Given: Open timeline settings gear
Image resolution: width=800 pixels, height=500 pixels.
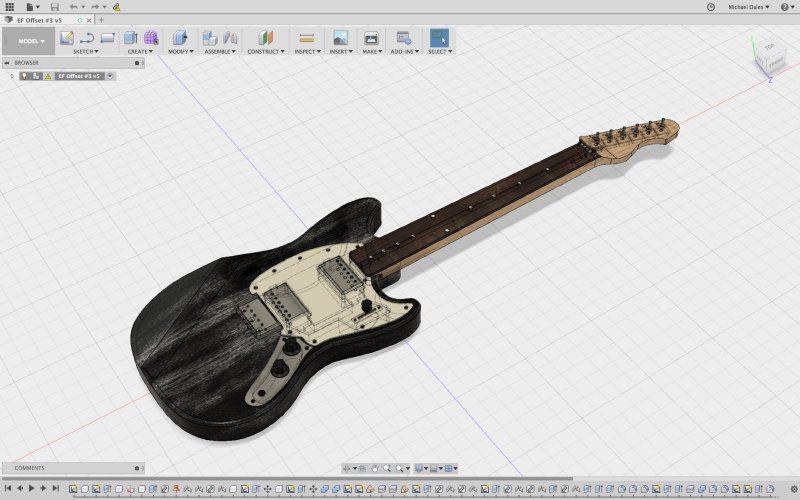Looking at the screenshot, I should [x=793, y=489].
